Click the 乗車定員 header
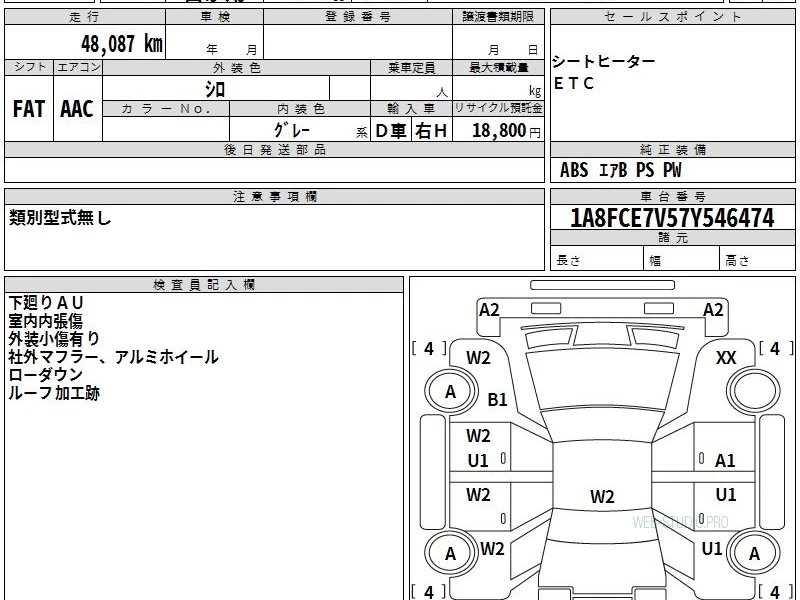This screenshot has width=800, height=600. [x=411, y=67]
